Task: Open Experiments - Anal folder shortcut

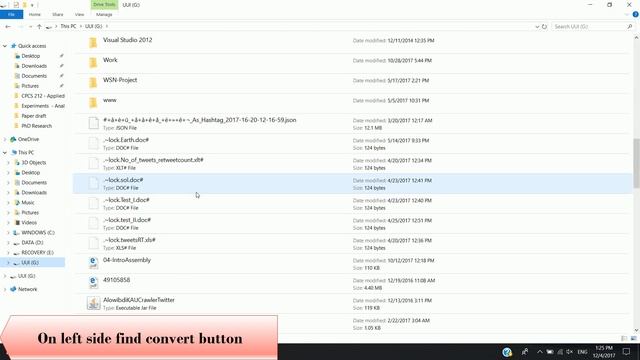Action: 43,106
